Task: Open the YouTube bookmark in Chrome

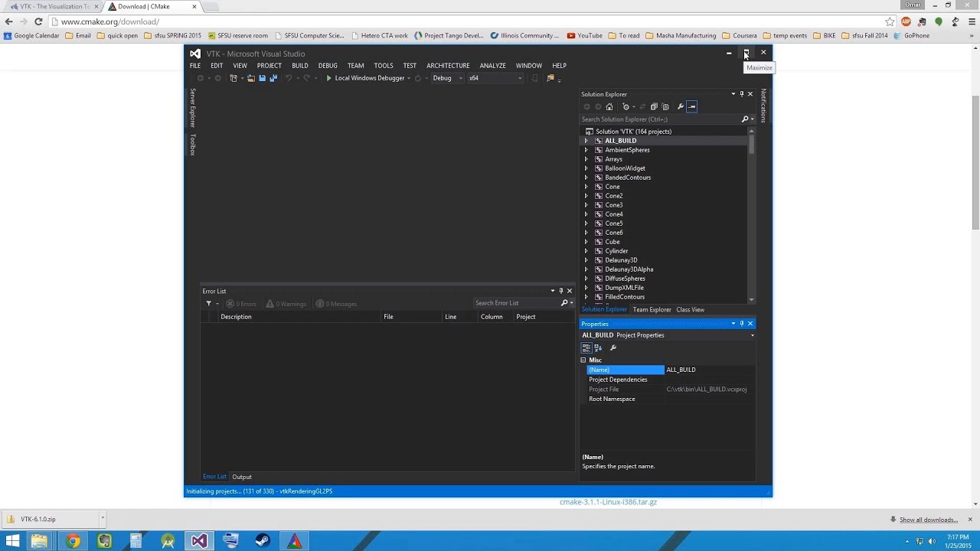Action: tap(584, 35)
